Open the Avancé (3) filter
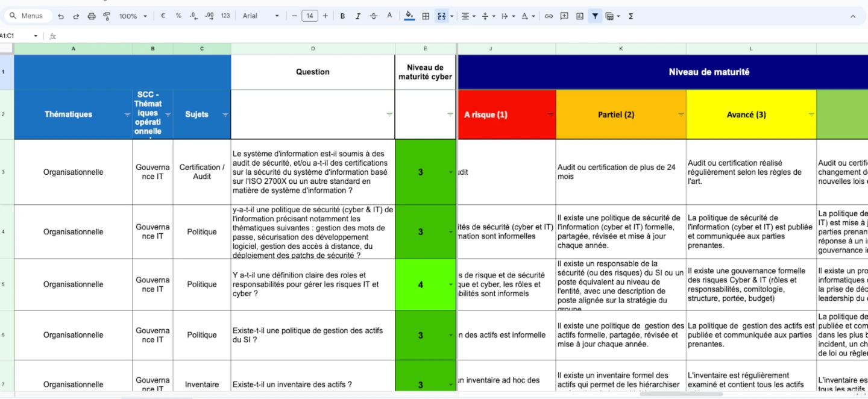 pyautogui.click(x=811, y=115)
